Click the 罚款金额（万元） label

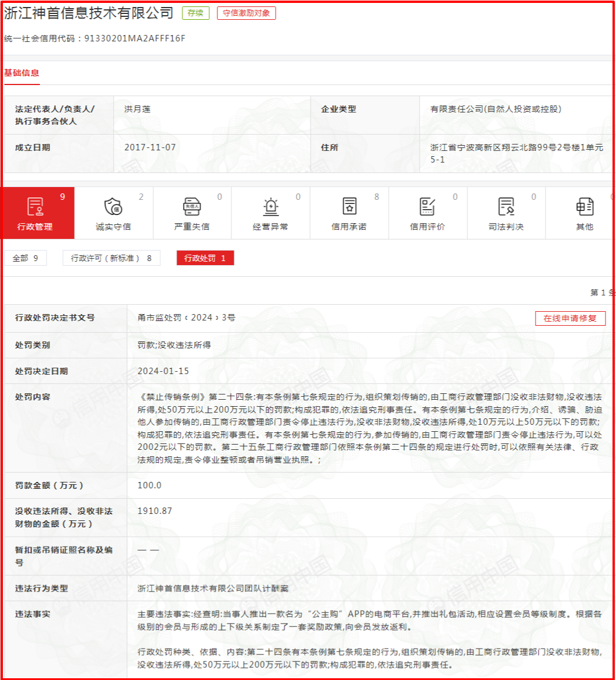pos(49,485)
